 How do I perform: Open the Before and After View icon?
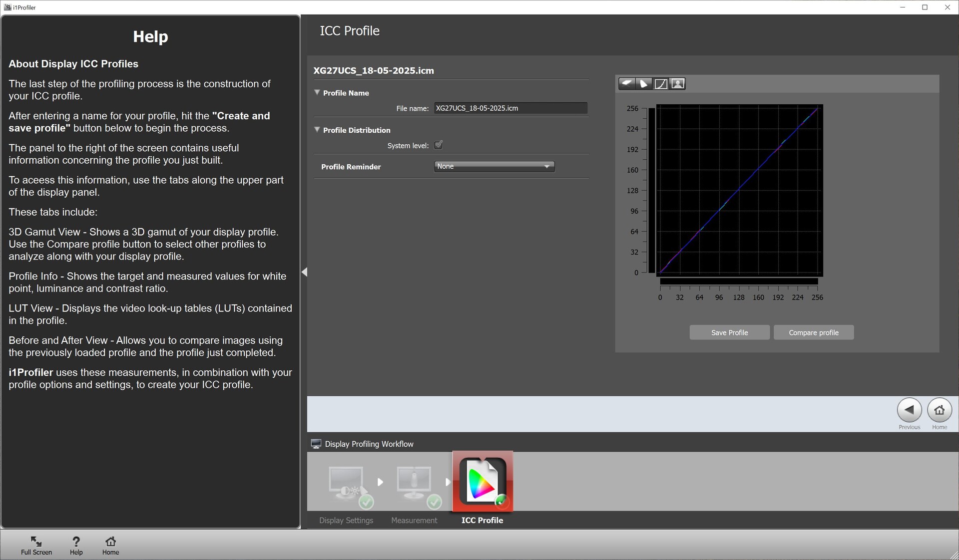click(678, 84)
